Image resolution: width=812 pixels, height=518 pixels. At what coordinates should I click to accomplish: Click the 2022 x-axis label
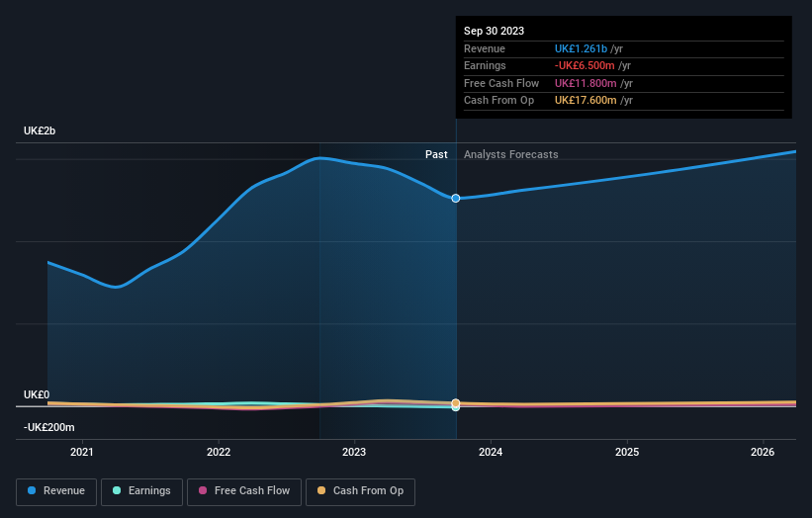tap(219, 452)
